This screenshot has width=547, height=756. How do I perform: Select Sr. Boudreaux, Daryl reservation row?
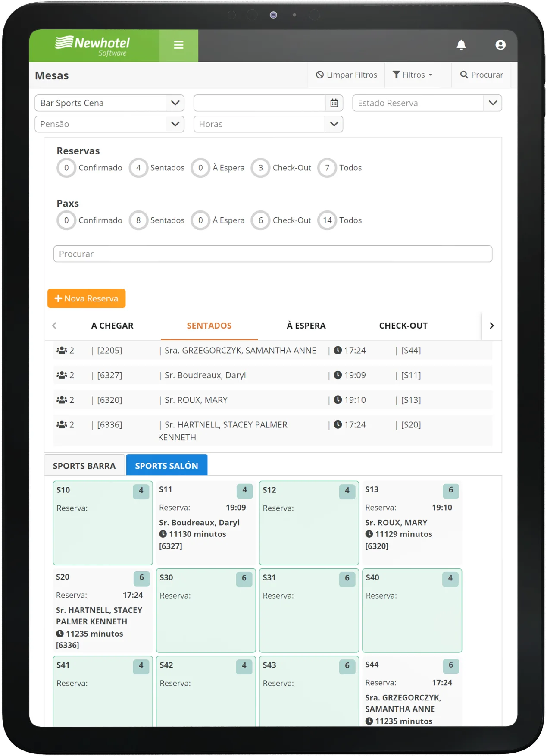[x=273, y=375]
